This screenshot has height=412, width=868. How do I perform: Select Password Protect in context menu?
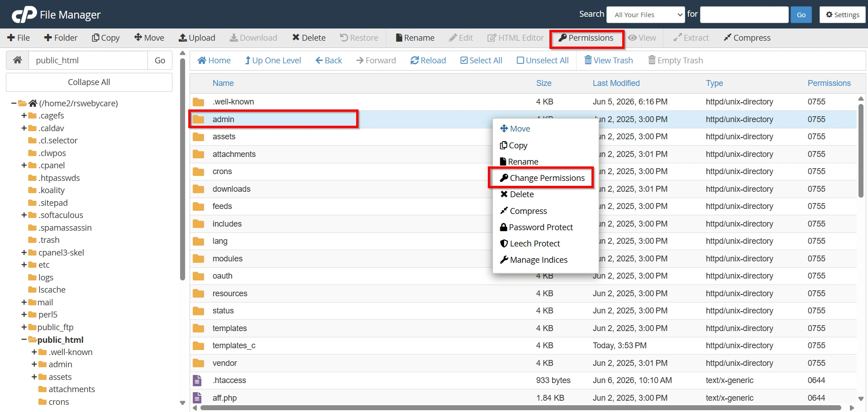point(536,227)
